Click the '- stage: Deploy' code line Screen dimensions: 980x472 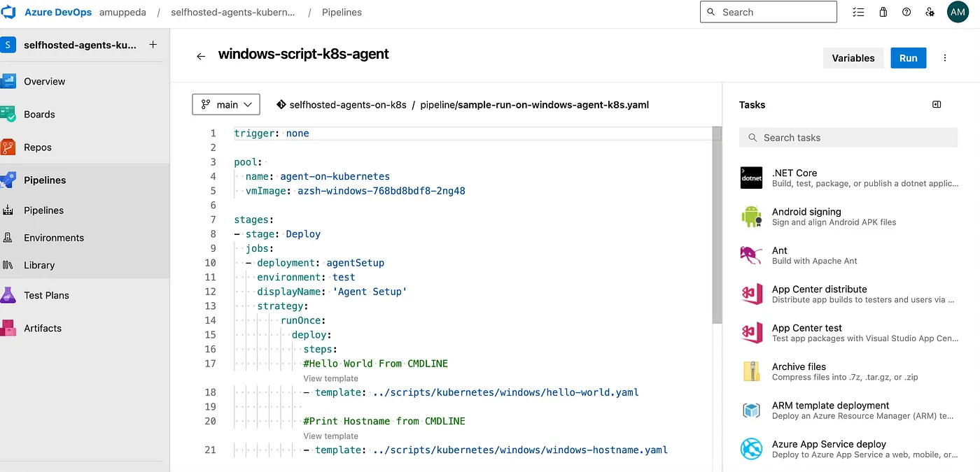click(277, 234)
